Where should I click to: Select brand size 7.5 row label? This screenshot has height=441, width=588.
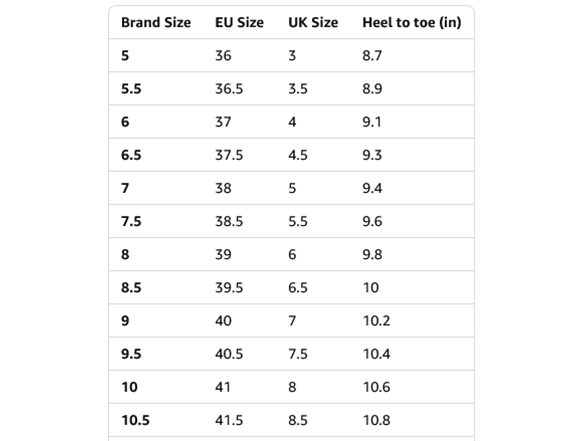[131, 221]
